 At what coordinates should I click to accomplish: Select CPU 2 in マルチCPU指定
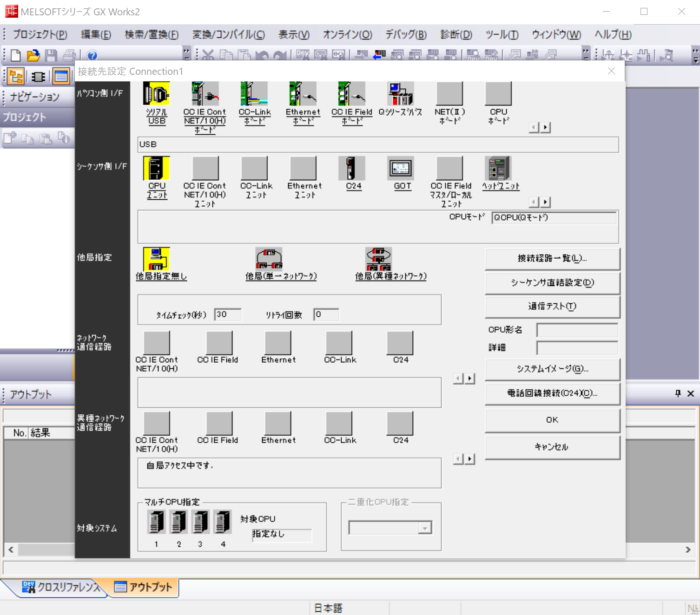click(x=178, y=521)
